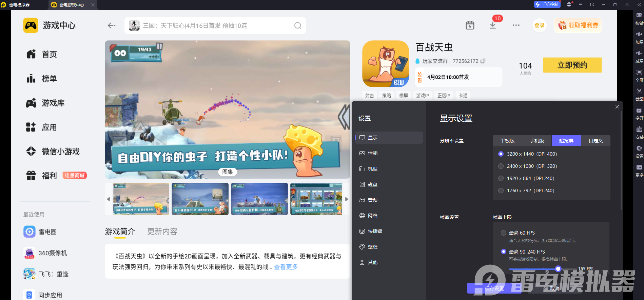Open the 首页 home page in sidebar

click(x=42, y=54)
